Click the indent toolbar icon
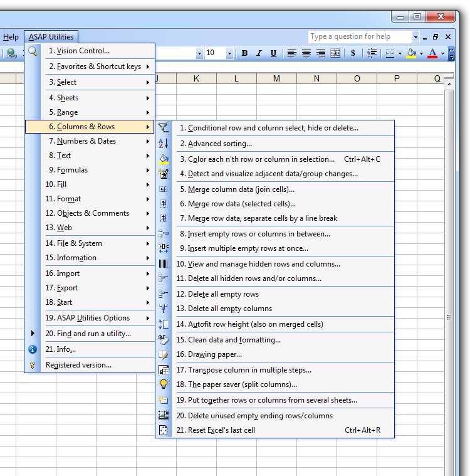The height and width of the screenshot is (476, 470). 372,53
